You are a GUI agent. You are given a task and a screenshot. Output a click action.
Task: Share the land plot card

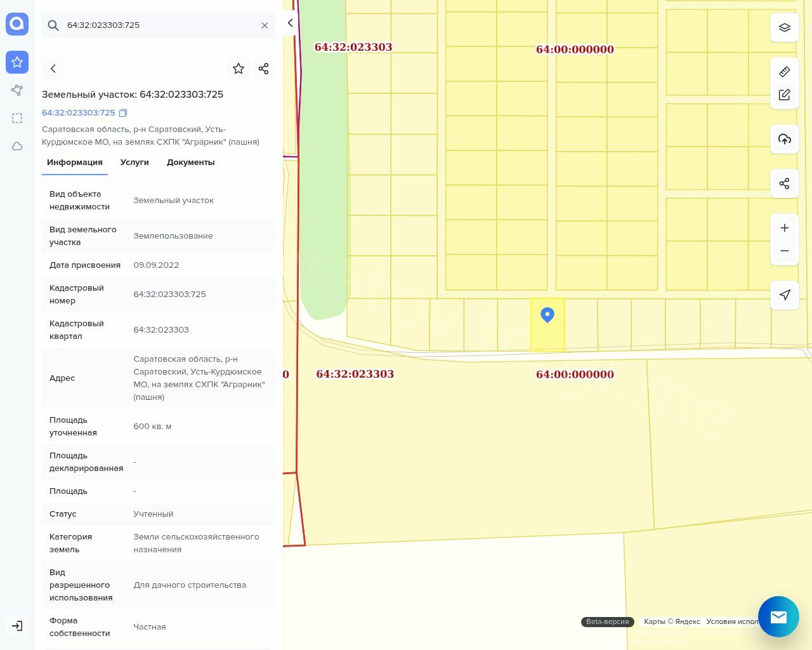pyautogui.click(x=264, y=69)
